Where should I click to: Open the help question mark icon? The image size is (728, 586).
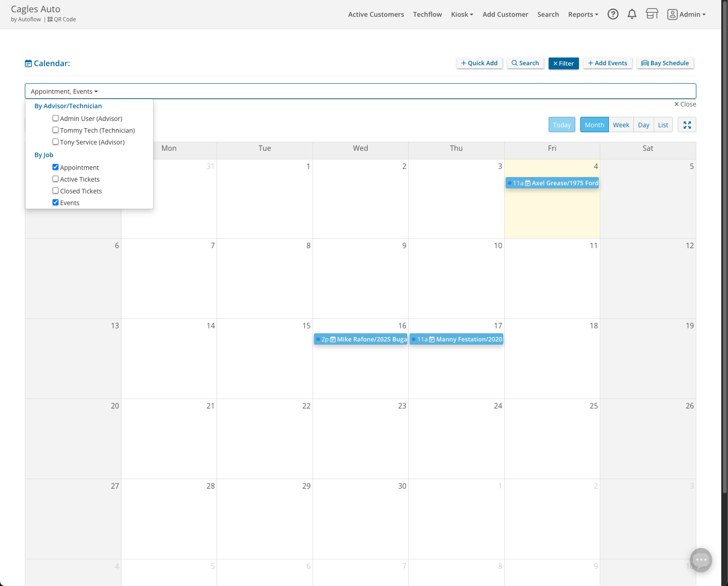click(612, 14)
